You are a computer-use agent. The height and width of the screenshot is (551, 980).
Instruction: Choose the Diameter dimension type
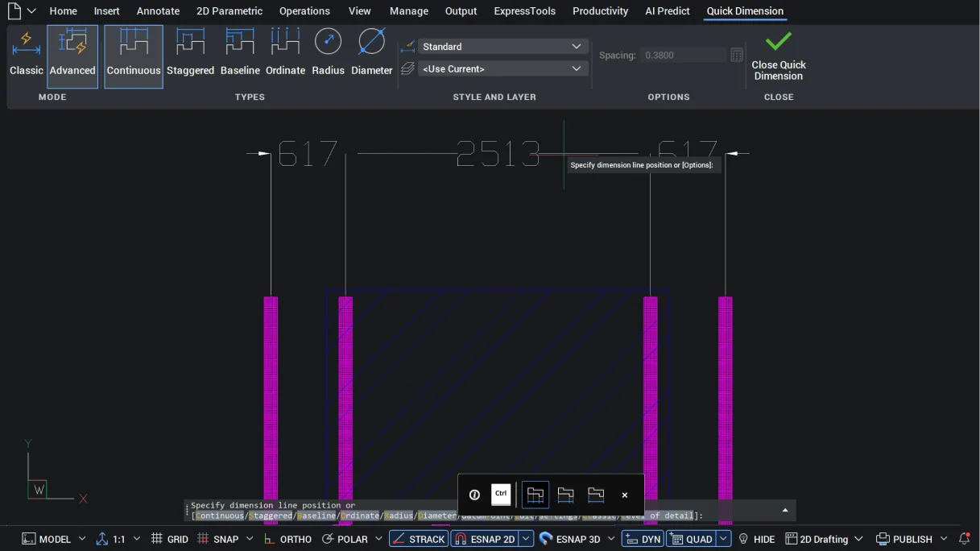pyautogui.click(x=372, y=55)
